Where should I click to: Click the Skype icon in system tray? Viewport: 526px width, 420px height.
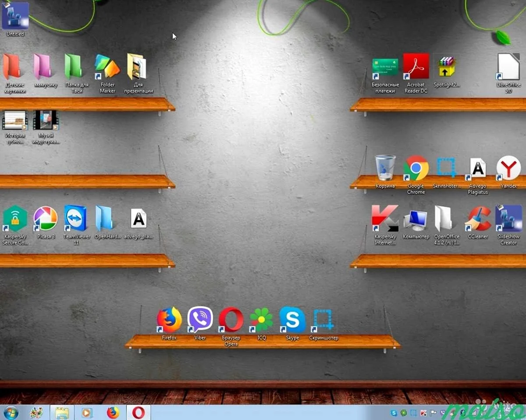(394, 413)
